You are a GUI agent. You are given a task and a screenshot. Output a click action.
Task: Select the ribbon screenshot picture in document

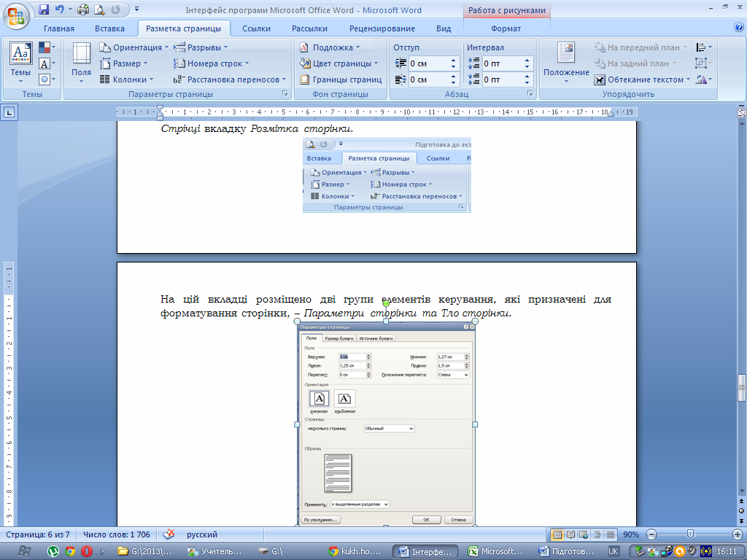pos(387,175)
